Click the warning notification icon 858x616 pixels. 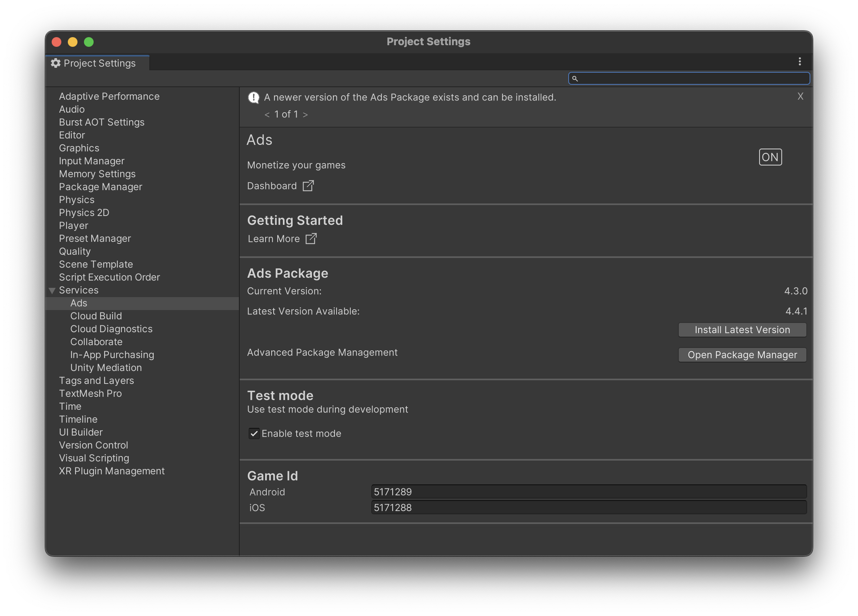click(253, 97)
